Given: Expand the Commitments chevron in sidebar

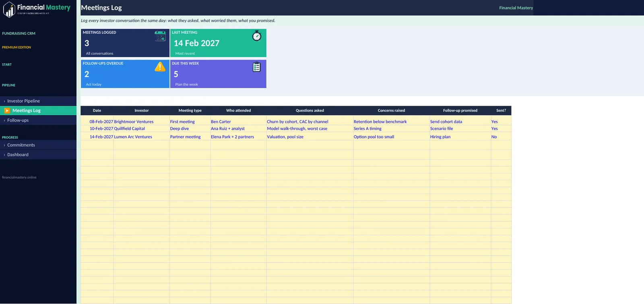Looking at the screenshot, I should (4, 145).
